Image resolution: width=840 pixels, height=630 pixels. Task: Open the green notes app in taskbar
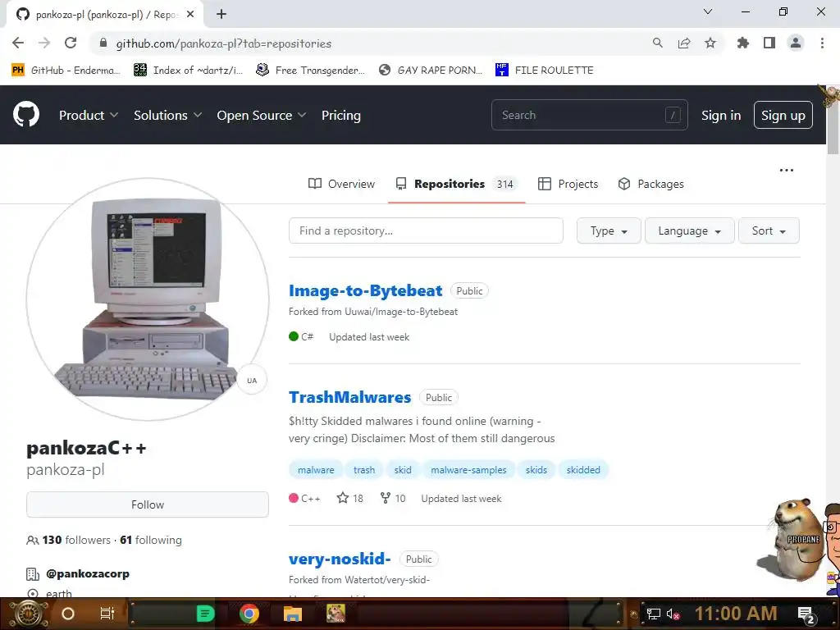pos(205,614)
